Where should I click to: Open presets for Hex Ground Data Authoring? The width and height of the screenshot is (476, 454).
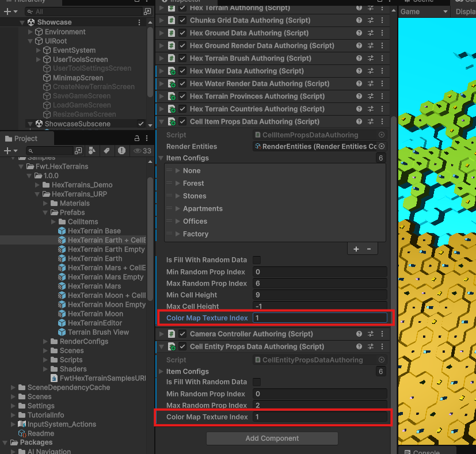[x=371, y=33]
